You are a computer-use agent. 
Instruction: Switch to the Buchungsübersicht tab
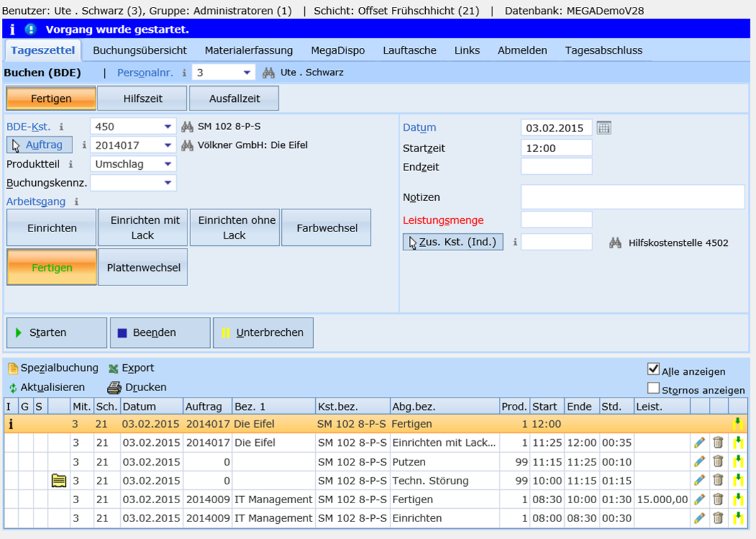(x=140, y=50)
